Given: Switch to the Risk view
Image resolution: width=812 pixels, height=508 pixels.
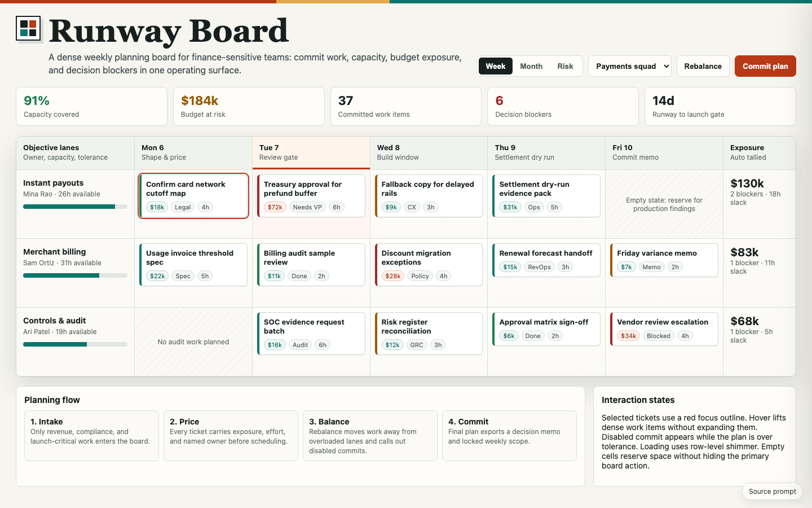Looking at the screenshot, I should 565,66.
